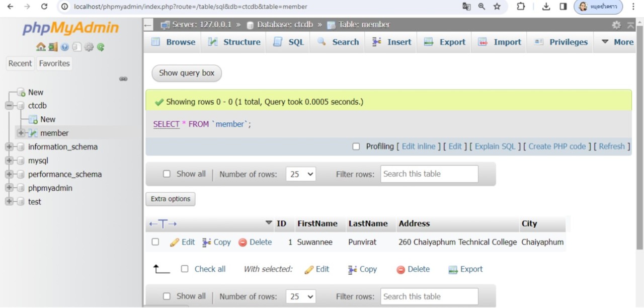Click the upper Search this table field
644x308 pixels.
click(429, 174)
